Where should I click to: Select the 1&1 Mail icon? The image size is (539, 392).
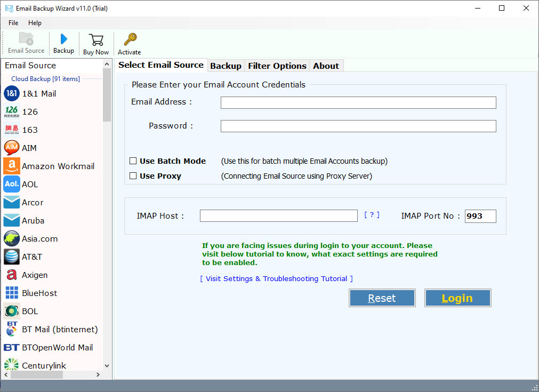tap(12, 93)
